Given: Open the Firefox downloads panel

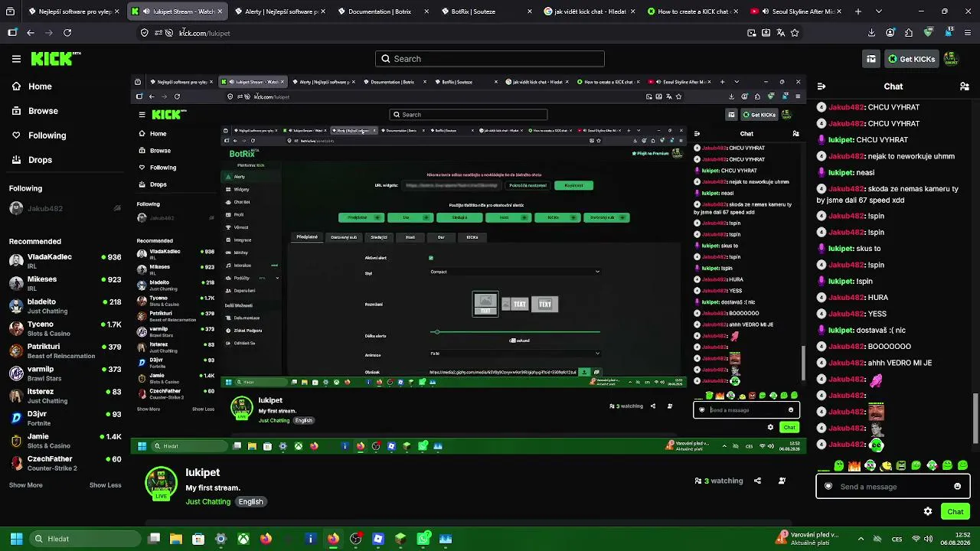Looking at the screenshot, I should pos(871,33).
